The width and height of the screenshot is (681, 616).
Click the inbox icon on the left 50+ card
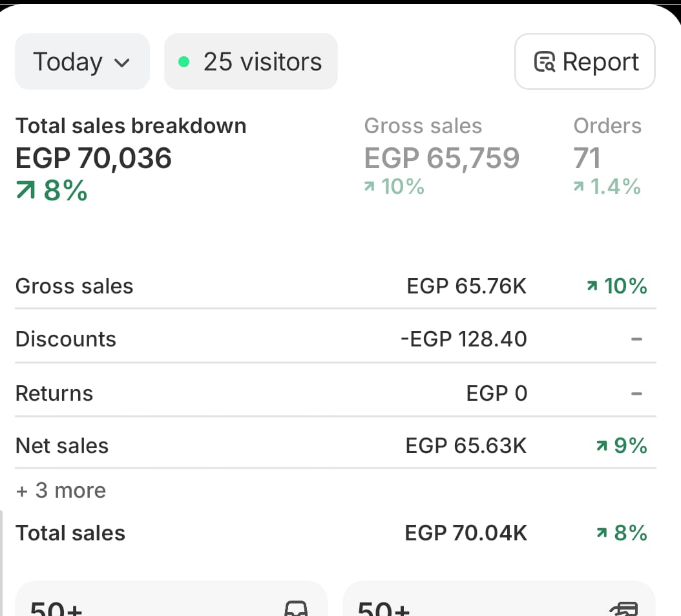pos(296,609)
